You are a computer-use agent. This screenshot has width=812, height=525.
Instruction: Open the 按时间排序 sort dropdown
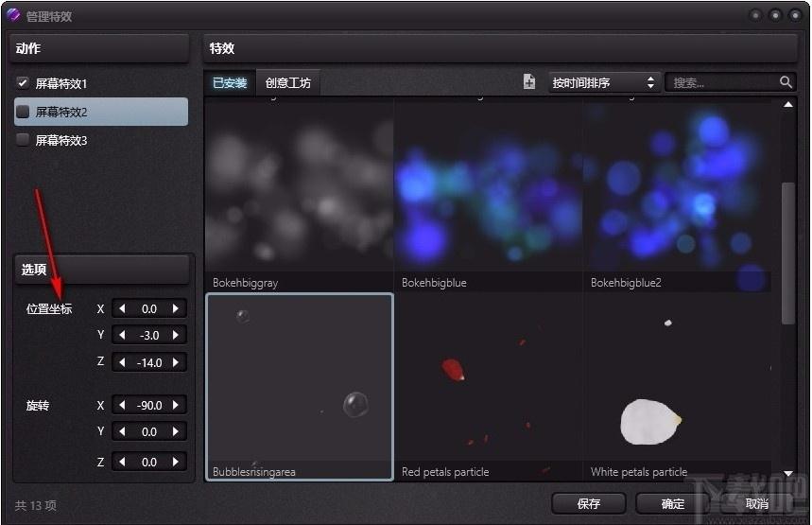(x=604, y=82)
